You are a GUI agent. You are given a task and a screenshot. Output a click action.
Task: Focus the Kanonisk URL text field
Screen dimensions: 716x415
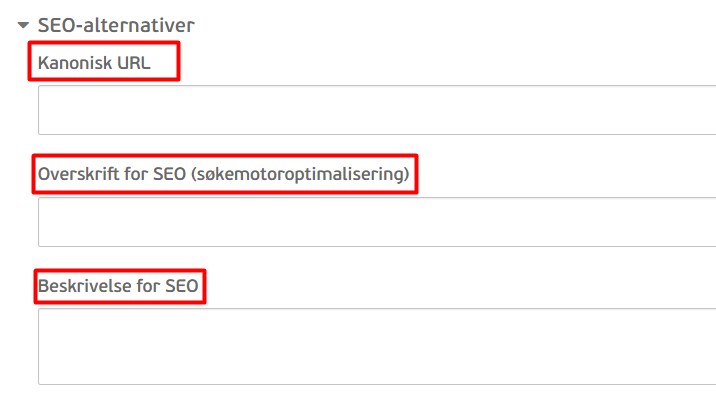pos(377,110)
